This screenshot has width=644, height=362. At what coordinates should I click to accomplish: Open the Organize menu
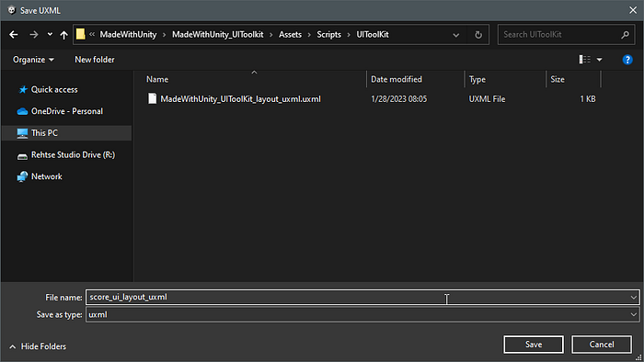click(x=33, y=60)
